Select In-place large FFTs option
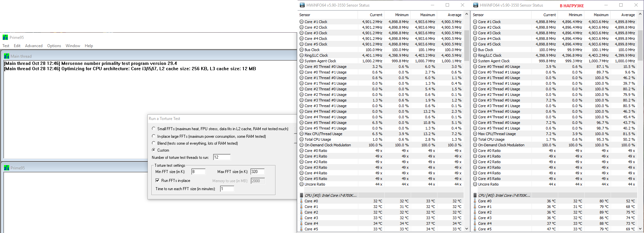644x233 pixels. pyautogui.click(x=154, y=136)
